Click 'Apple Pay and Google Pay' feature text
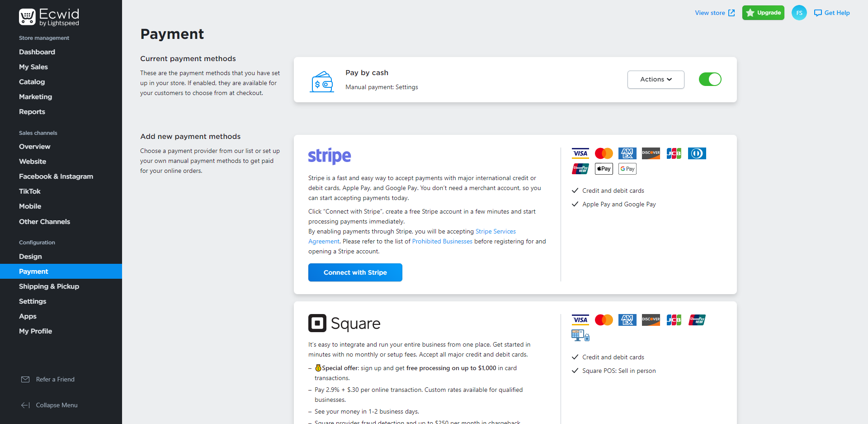 coord(619,204)
